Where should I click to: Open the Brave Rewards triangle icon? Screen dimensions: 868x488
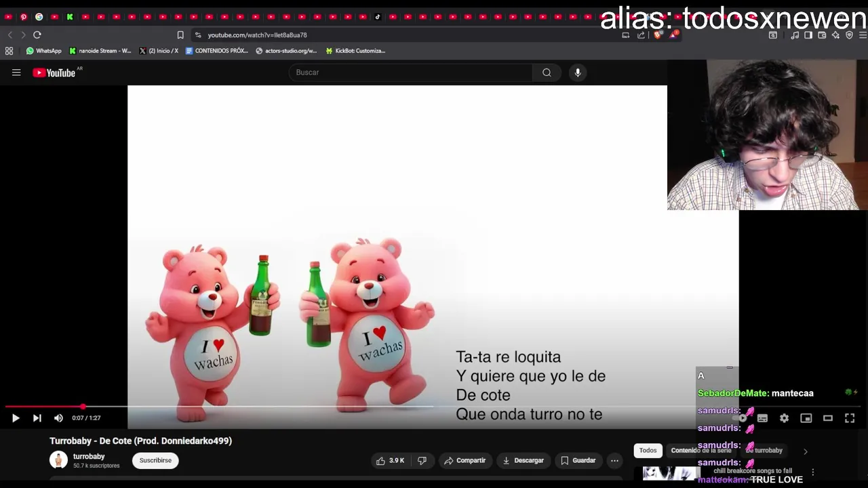[673, 35]
